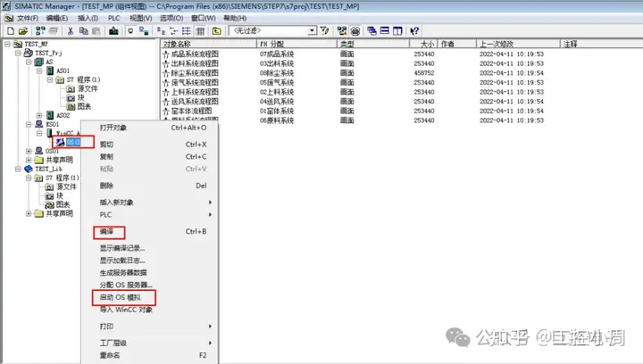Screen dimensions: 643x364
Task: Choose 生成服务器数据 in the context menu
Action: (x=150, y=273)
